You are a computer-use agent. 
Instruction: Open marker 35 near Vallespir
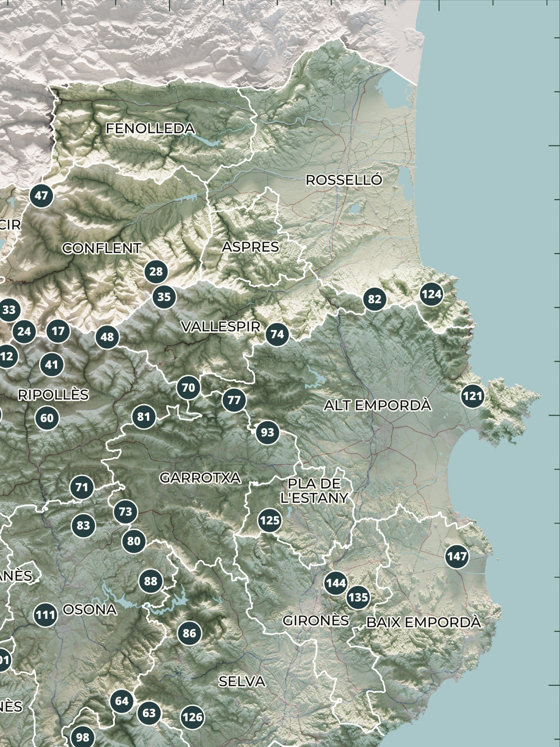(164, 296)
